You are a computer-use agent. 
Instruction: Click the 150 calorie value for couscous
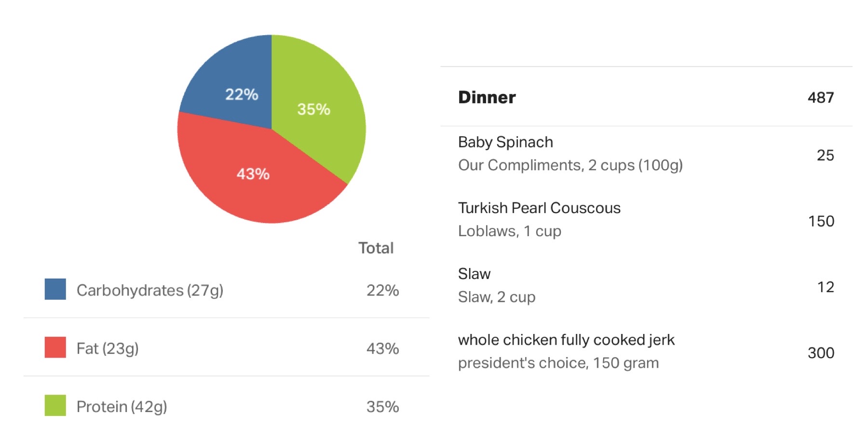coord(821,221)
